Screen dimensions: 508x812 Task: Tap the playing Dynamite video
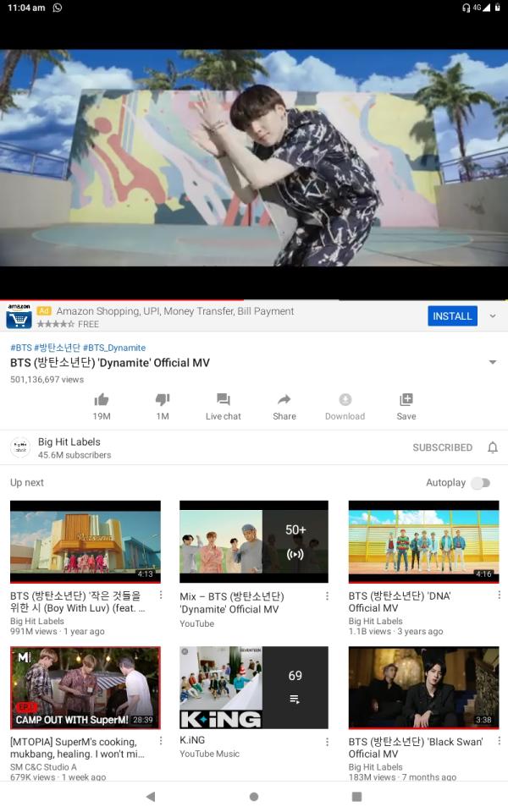(x=254, y=158)
